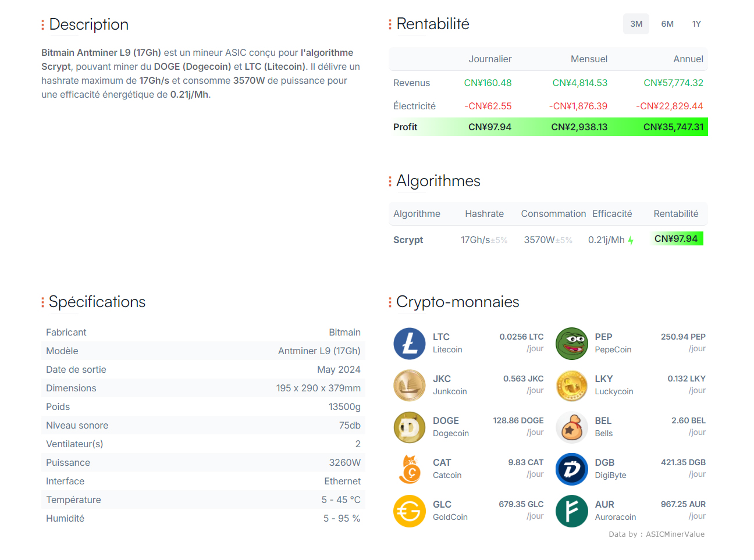Click the dimensions 195 x 290 x 379mm
Screen dimensions: 754x560
point(318,388)
